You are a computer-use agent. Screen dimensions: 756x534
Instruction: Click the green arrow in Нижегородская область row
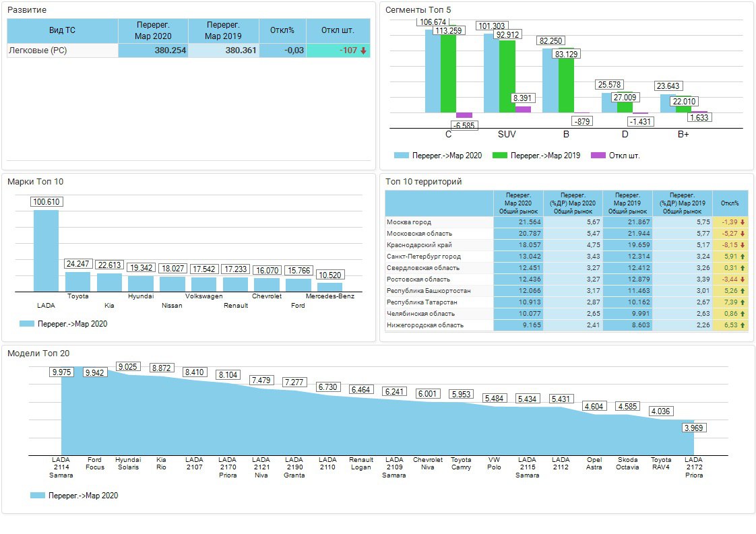(x=743, y=325)
